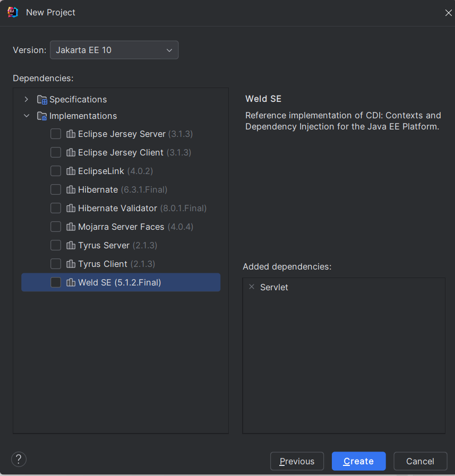Click the Eclipse Jersey Client library icon
Viewport: 455px width, 476px height.
coord(71,152)
